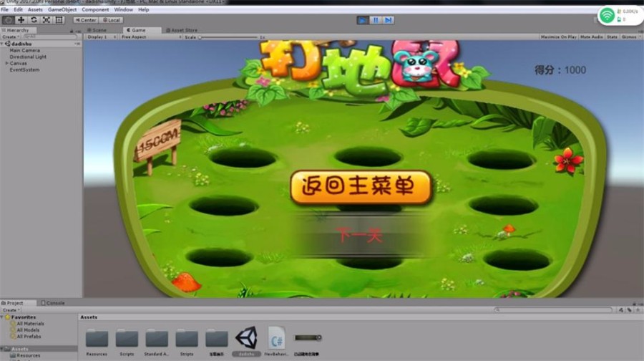Image resolution: width=644 pixels, height=361 pixels.
Task: Expand the Canvas object
Action: 6,63
